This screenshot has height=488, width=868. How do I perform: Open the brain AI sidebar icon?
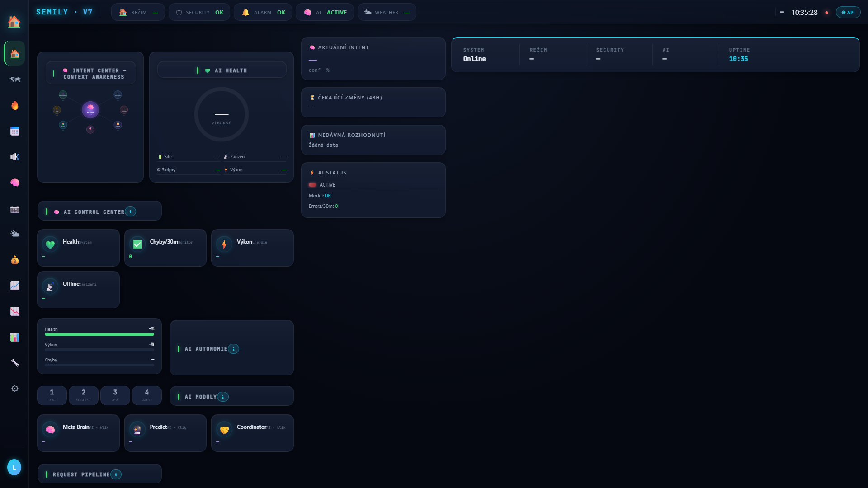pos(15,183)
